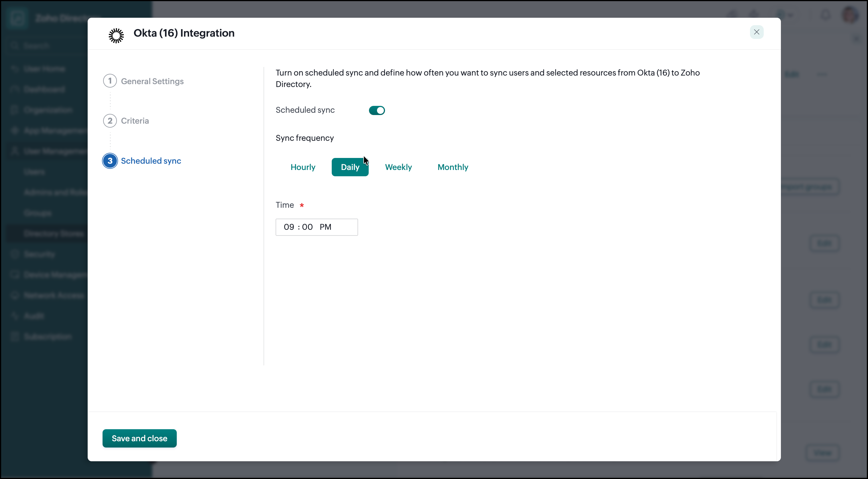This screenshot has height=479, width=868.
Task: Click the PM period in Time field
Action: pos(325,227)
